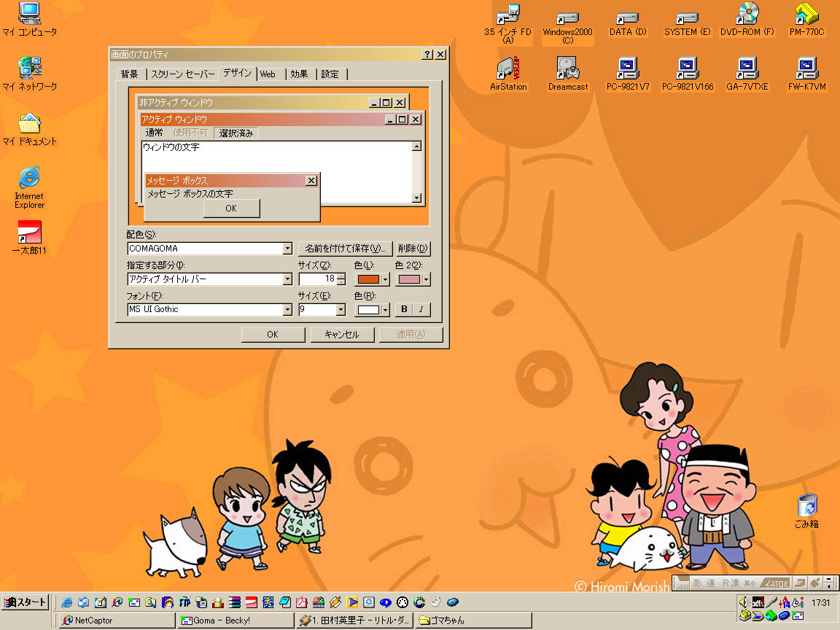Toggle italic for the title bar font
840x630 pixels.
(x=421, y=309)
